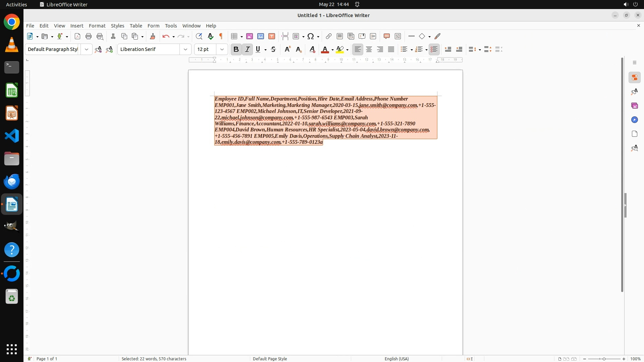Open the sidebar Navigator panel
644x362 pixels.
click(634, 120)
